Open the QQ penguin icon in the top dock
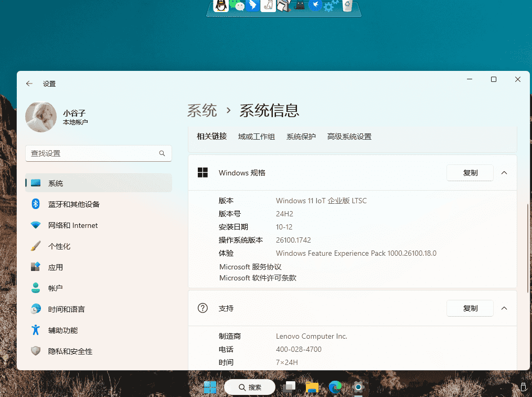 [221, 5]
